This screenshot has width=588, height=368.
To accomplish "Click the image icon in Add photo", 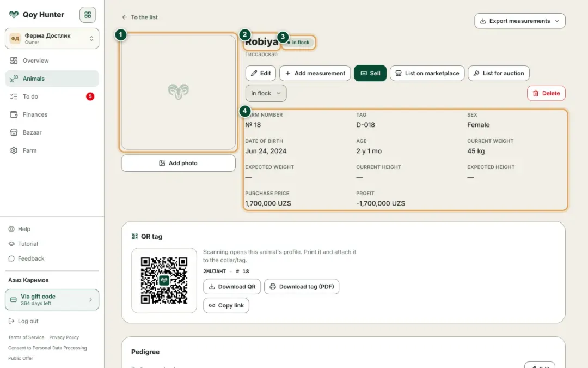I will click(162, 164).
